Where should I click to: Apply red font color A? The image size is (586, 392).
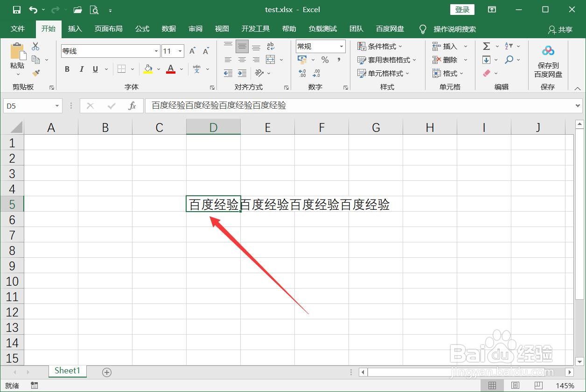click(171, 69)
